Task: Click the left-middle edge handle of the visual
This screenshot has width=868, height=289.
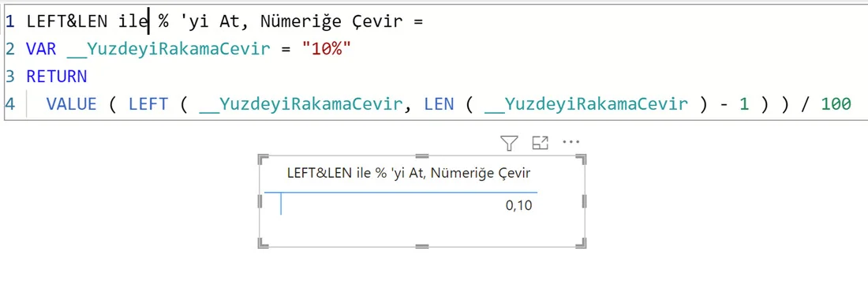Action: tap(260, 201)
